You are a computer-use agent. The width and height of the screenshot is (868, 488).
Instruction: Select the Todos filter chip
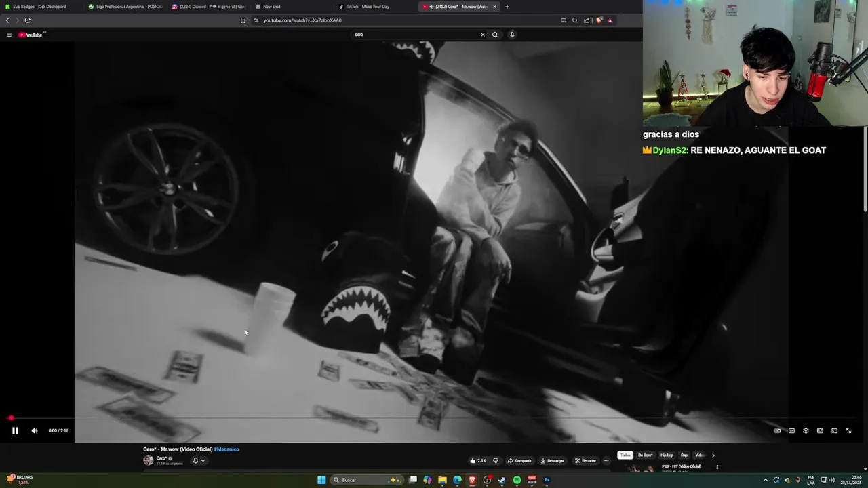click(x=625, y=455)
